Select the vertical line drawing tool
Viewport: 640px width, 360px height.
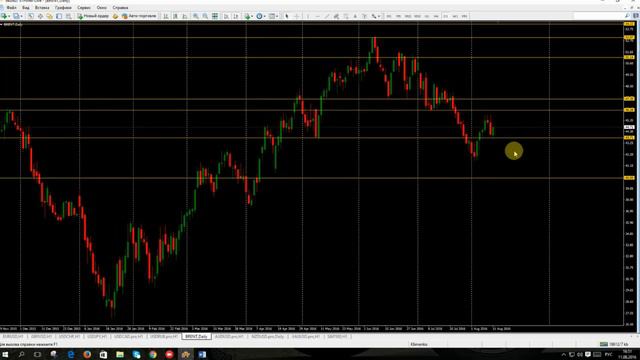tap(308, 16)
